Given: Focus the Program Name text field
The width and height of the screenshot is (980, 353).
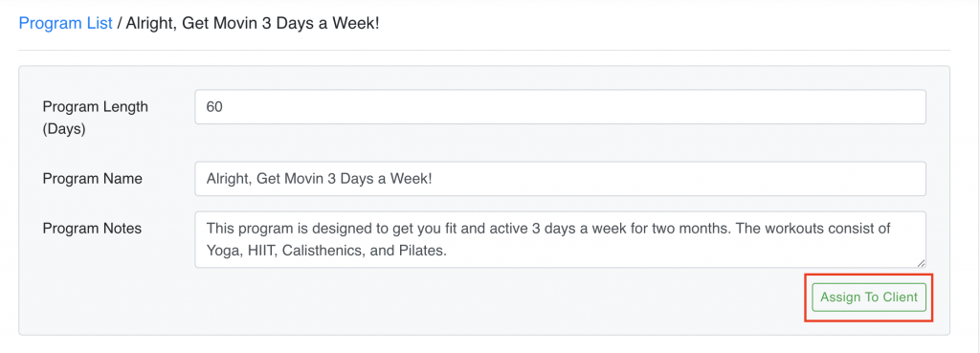Looking at the screenshot, I should (x=560, y=179).
